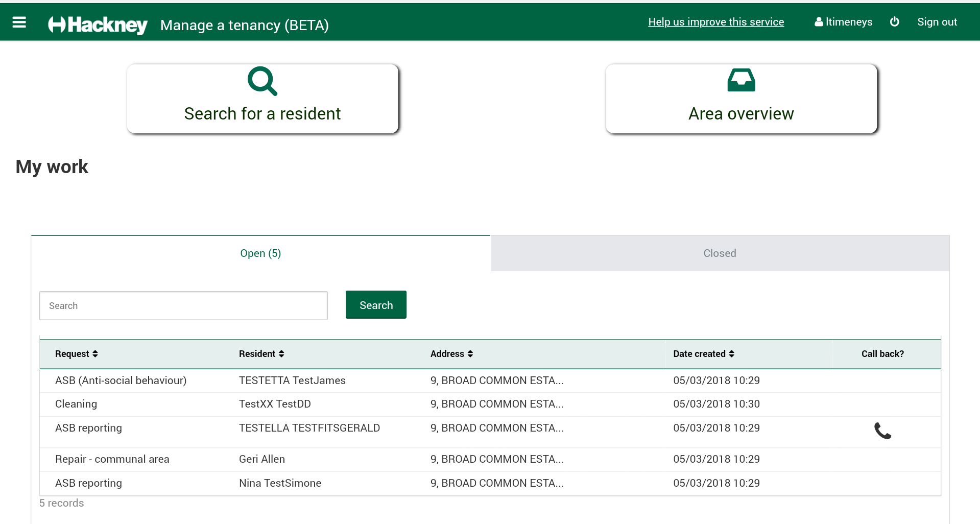The width and height of the screenshot is (980, 524).
Task: Open ASB reporting for Nina TestSimone
Action: click(x=88, y=483)
